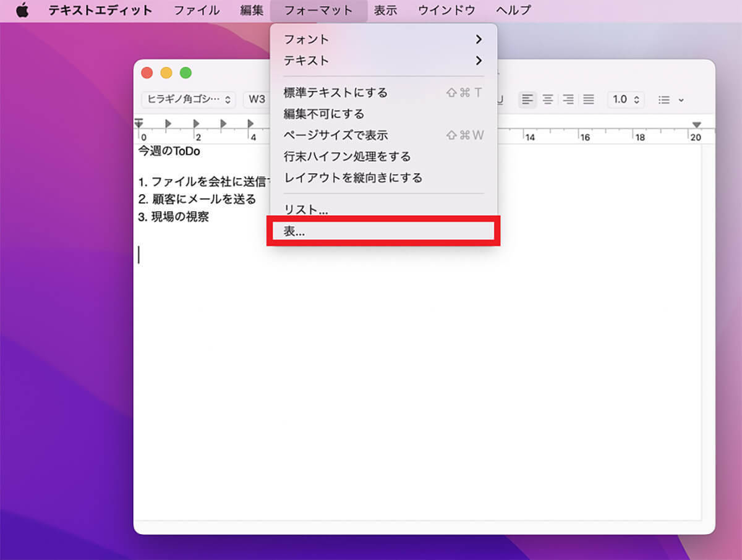The height and width of the screenshot is (560, 742).
Task: Select 表... from the format menu
Action: [383, 231]
